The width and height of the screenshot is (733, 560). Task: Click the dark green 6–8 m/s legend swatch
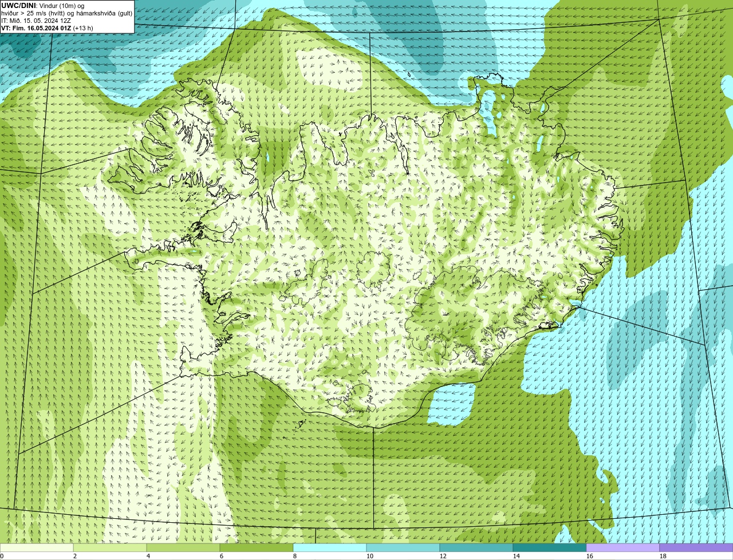[257, 547]
